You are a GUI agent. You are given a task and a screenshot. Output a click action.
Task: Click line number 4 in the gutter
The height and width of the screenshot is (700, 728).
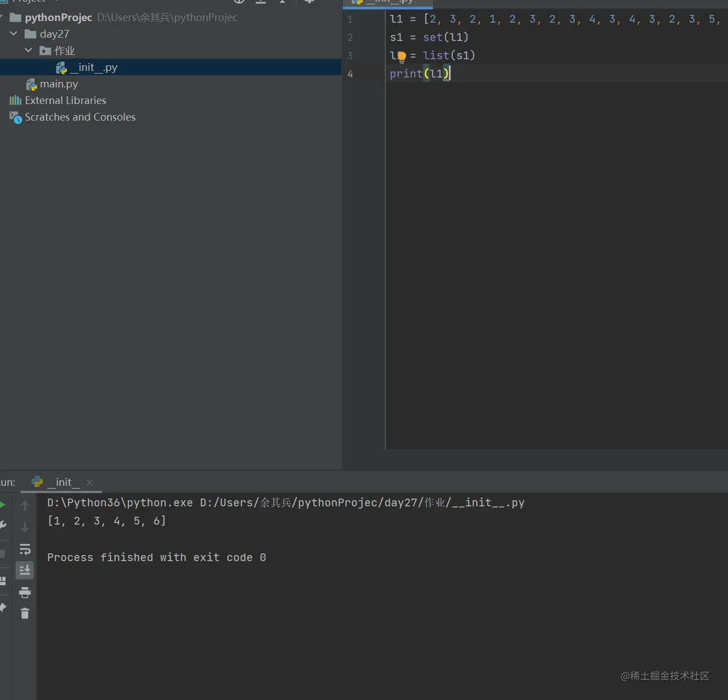(350, 74)
